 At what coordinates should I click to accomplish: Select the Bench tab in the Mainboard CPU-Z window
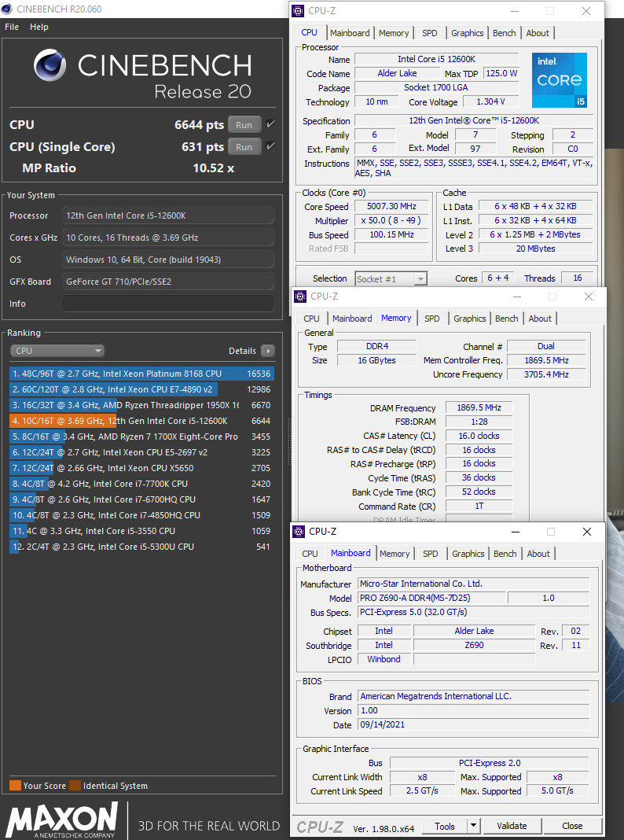pos(505,554)
